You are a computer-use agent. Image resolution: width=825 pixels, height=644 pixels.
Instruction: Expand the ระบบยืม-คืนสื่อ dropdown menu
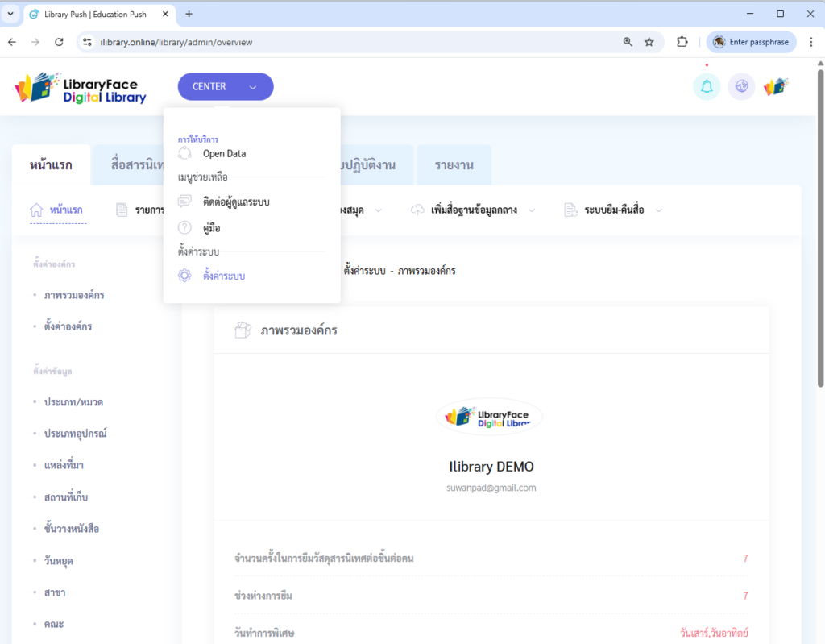[x=658, y=210]
